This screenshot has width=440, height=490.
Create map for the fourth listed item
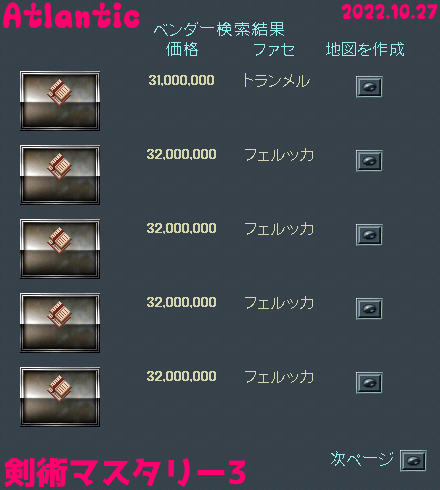[369, 309]
